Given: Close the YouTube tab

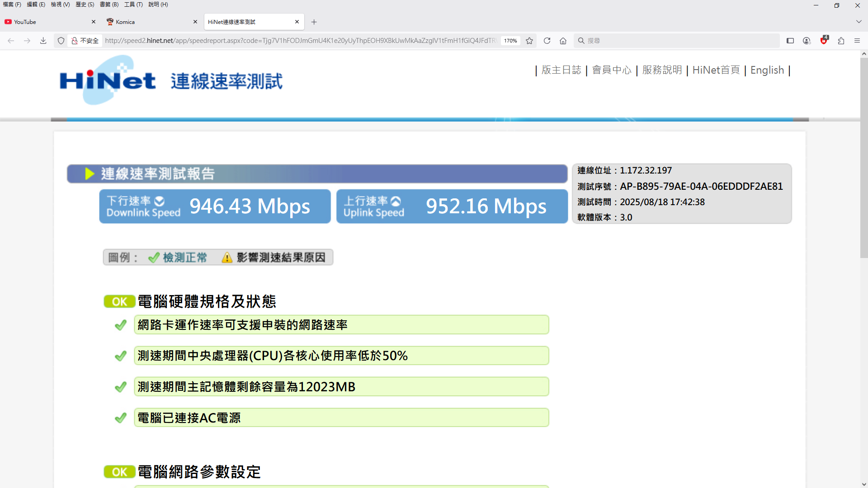Looking at the screenshot, I should point(94,22).
